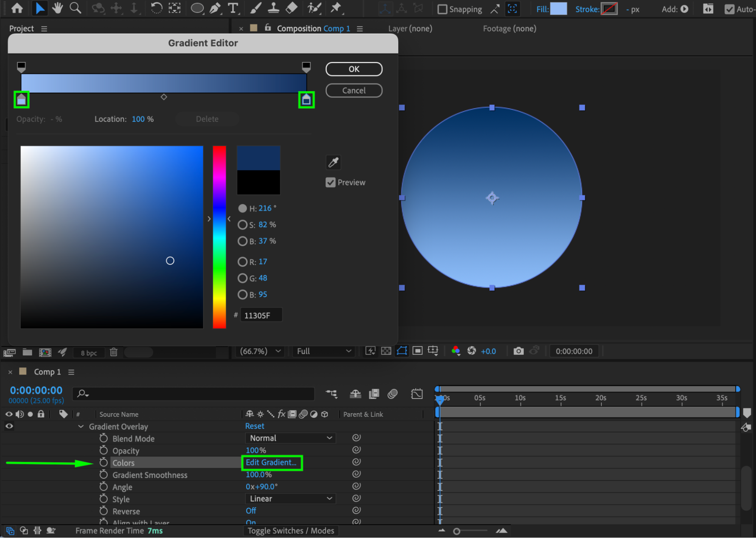Toggle mask and shape path visibility icon
756x538 pixels.
(x=402, y=351)
